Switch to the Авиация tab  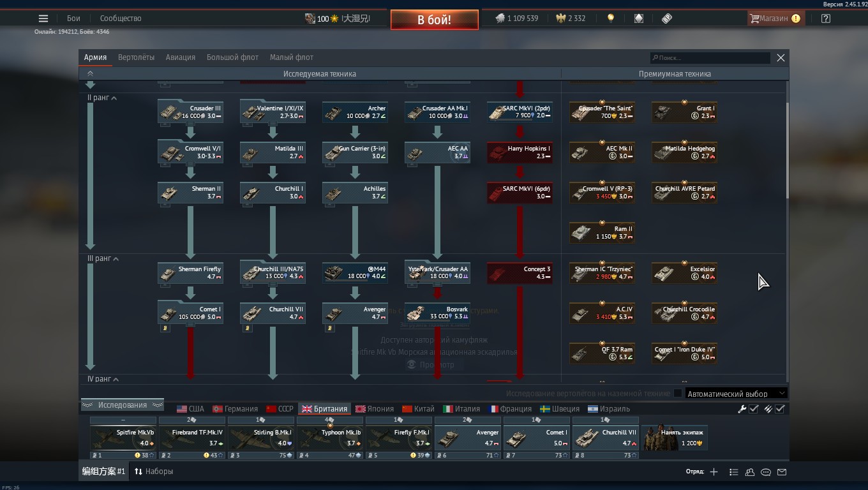pyautogui.click(x=181, y=57)
